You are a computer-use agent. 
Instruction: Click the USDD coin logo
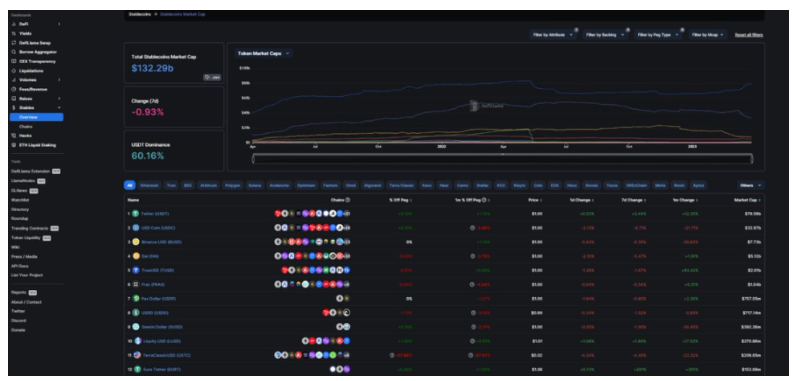tap(136, 313)
